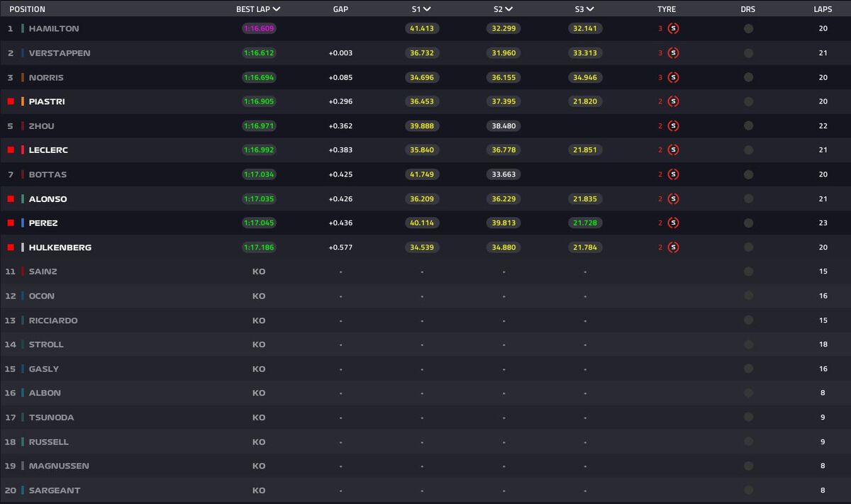Click Perez's green S3 time 21.728
Image resolution: width=851 pixels, height=504 pixels.
585,223
